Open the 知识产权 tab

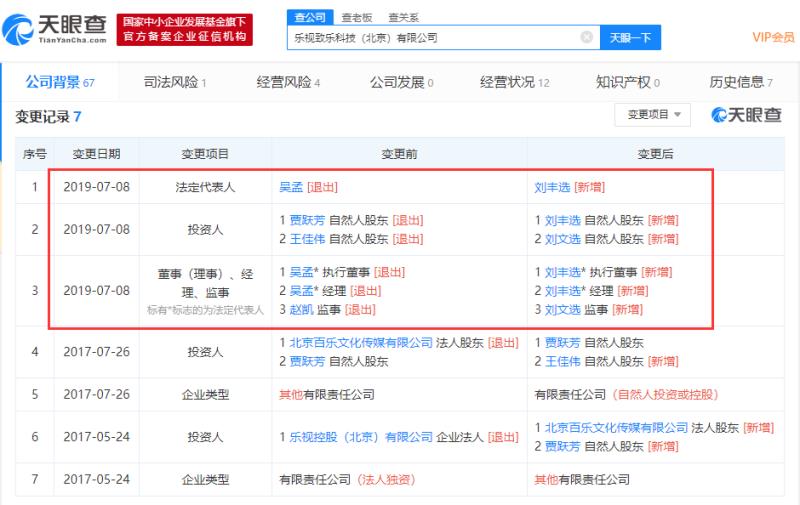coord(628,82)
